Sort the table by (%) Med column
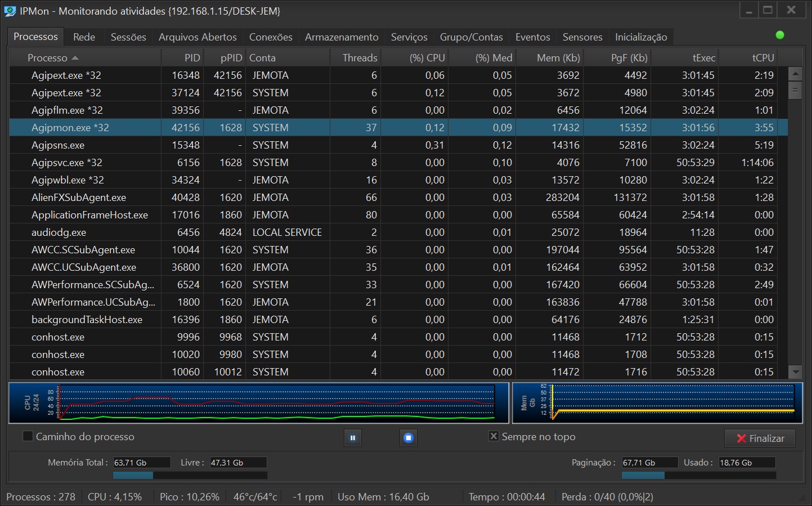 pyautogui.click(x=482, y=57)
